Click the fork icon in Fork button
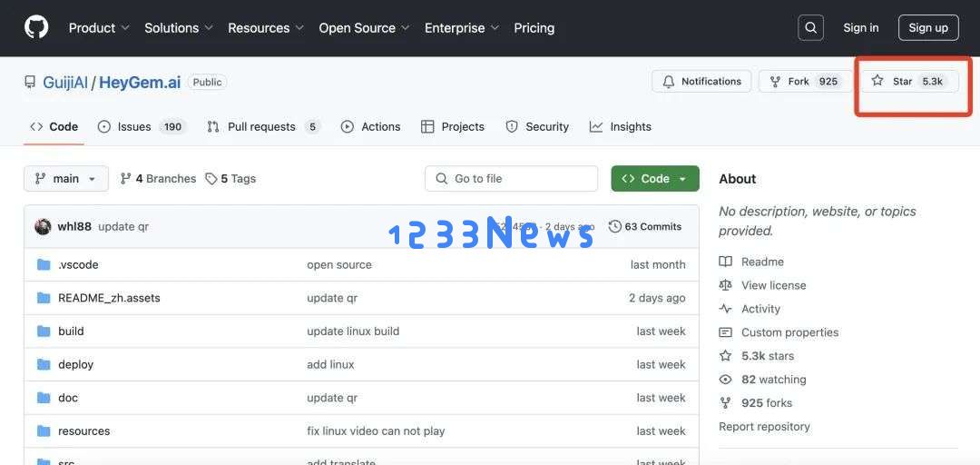This screenshot has width=980, height=465. pyautogui.click(x=775, y=82)
